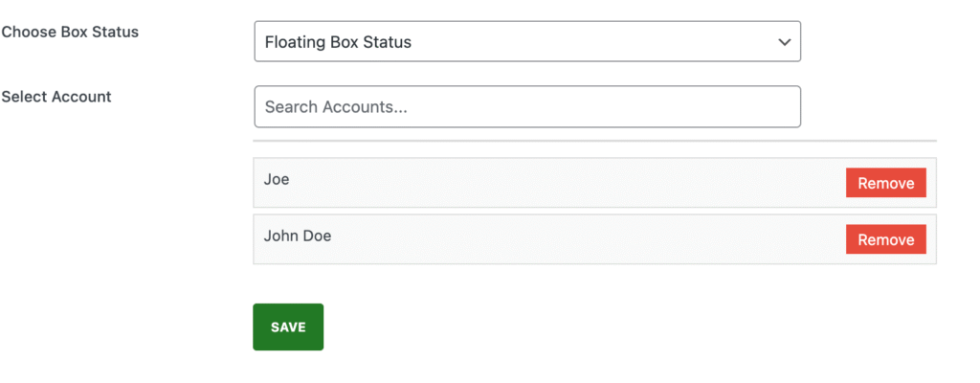
Task: Click the word 'Remove' in the second red button
Action: (885, 239)
